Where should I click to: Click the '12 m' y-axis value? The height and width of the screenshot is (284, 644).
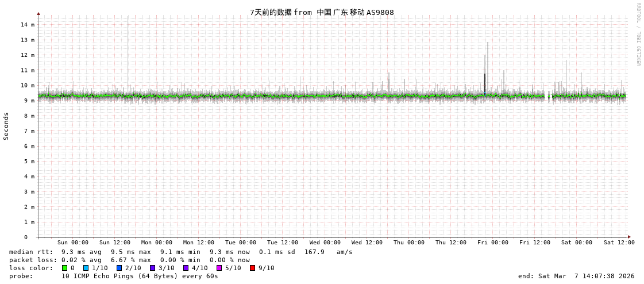(x=28, y=55)
